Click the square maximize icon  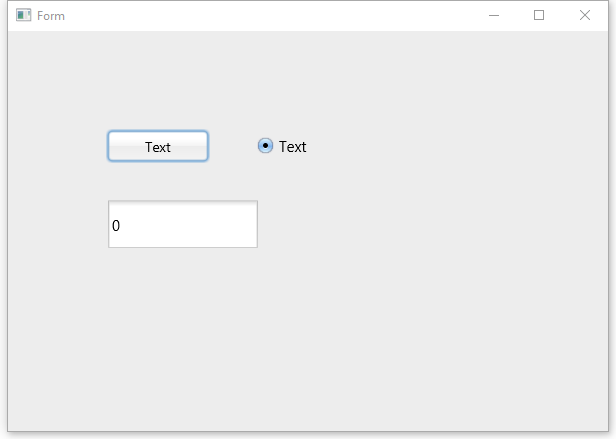point(539,15)
